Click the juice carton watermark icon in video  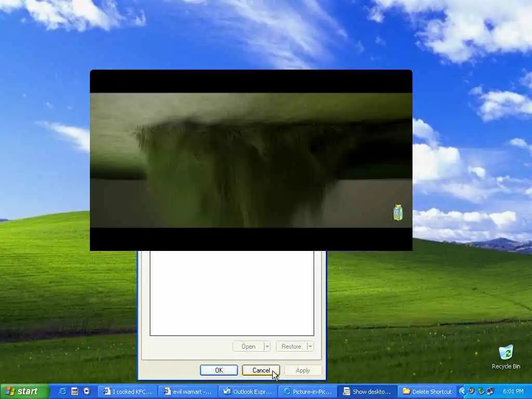(x=398, y=212)
